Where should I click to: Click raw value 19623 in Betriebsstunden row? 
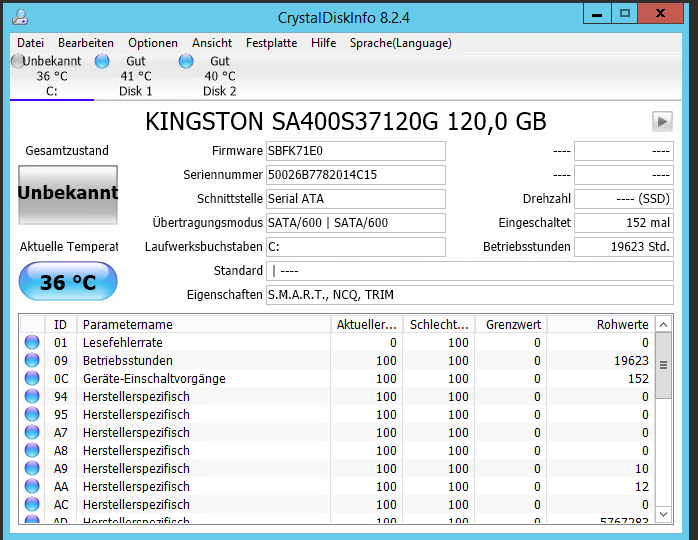(x=631, y=361)
